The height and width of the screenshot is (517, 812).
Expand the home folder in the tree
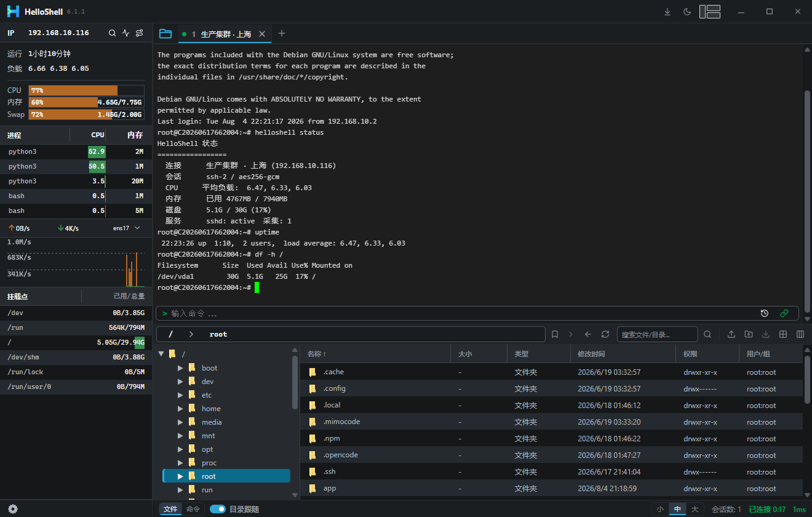click(x=180, y=409)
